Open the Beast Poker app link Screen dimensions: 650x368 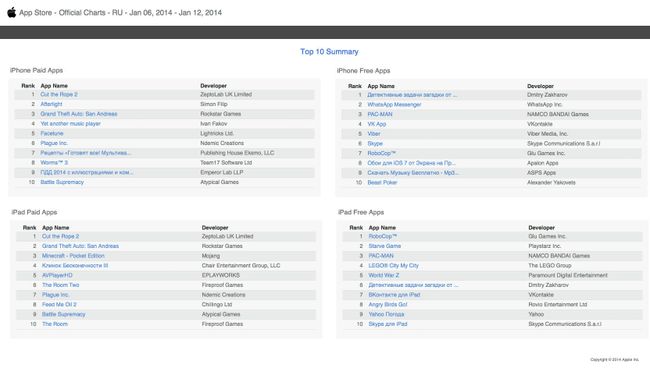(382, 182)
